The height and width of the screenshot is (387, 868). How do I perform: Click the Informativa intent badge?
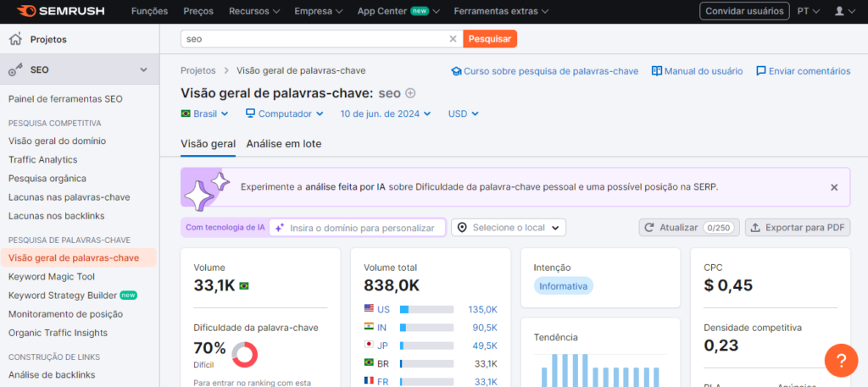(x=564, y=286)
